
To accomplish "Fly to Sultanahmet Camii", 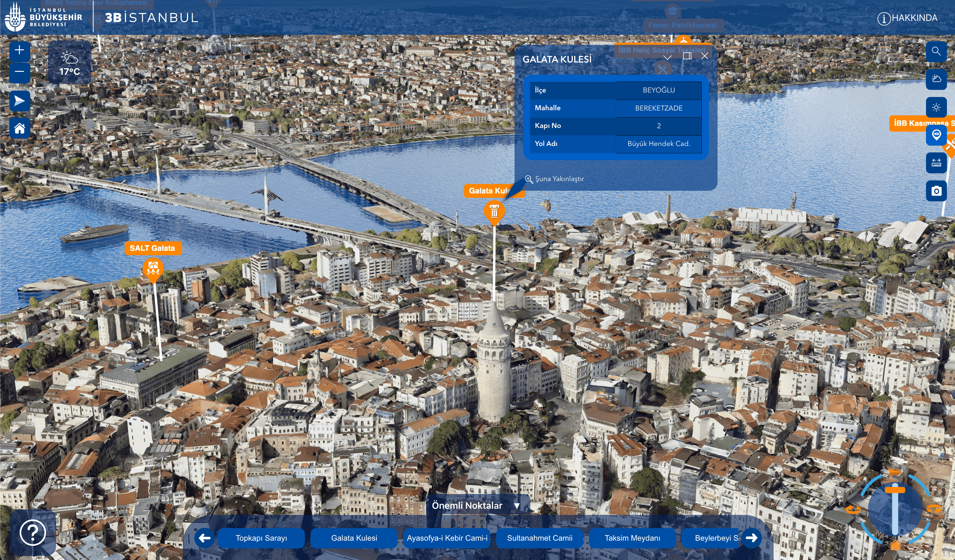I will point(540,538).
